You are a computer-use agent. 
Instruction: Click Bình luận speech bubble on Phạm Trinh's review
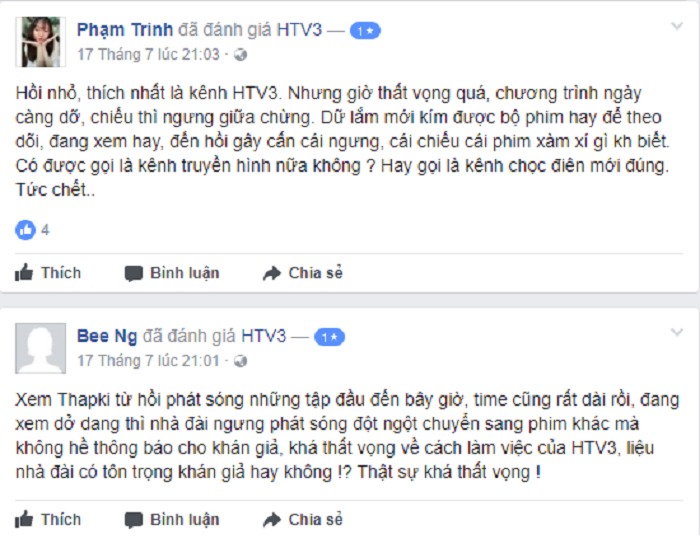coord(133,273)
